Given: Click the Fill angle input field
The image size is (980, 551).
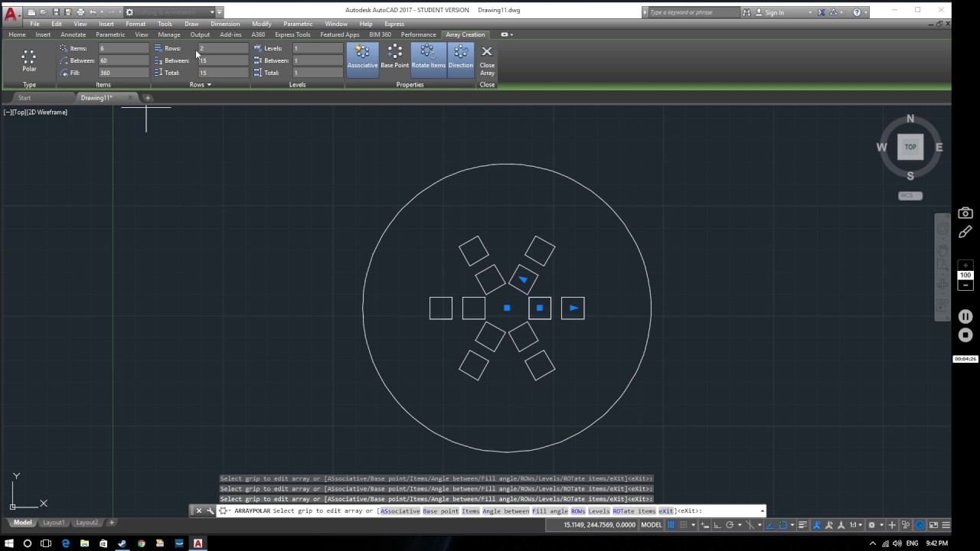Looking at the screenshot, I should pyautogui.click(x=122, y=73).
